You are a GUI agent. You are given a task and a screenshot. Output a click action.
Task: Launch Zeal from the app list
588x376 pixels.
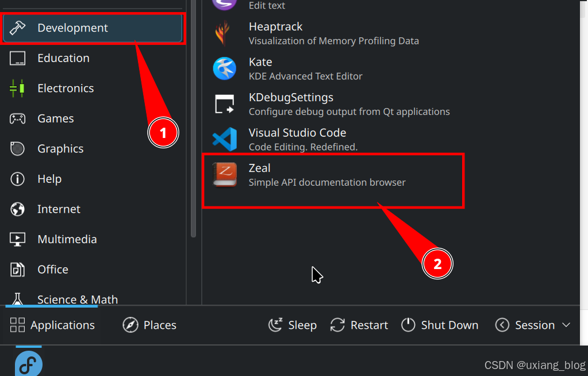(x=333, y=175)
